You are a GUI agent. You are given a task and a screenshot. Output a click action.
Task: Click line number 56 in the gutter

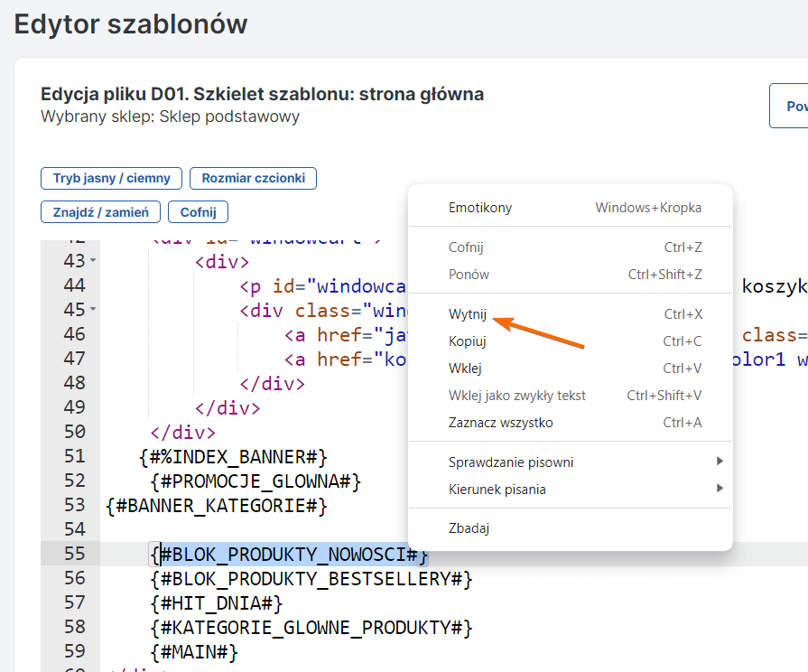point(75,578)
